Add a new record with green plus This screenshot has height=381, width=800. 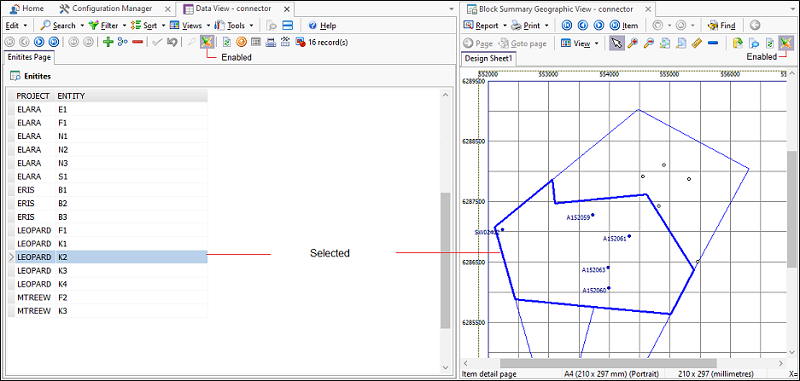coord(108,42)
